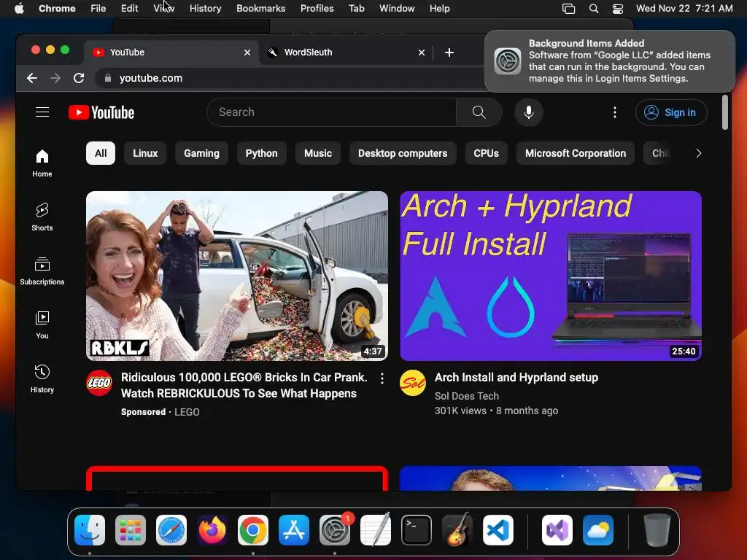
Task: Play the Arch + Hyprland thumbnail
Action: [x=550, y=276]
